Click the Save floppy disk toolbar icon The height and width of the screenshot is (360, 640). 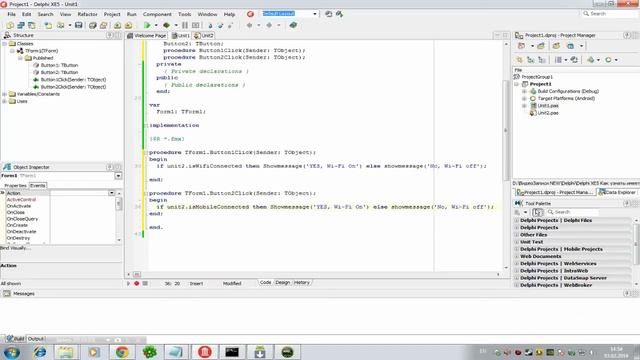click(78, 25)
